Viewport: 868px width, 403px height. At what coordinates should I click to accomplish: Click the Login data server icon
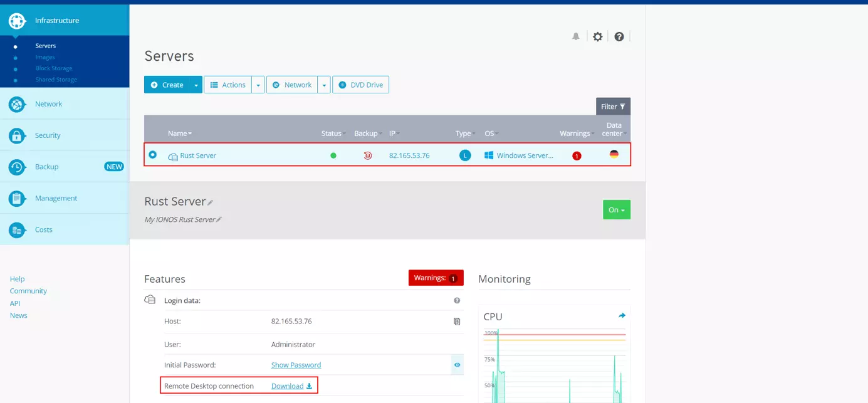(150, 300)
